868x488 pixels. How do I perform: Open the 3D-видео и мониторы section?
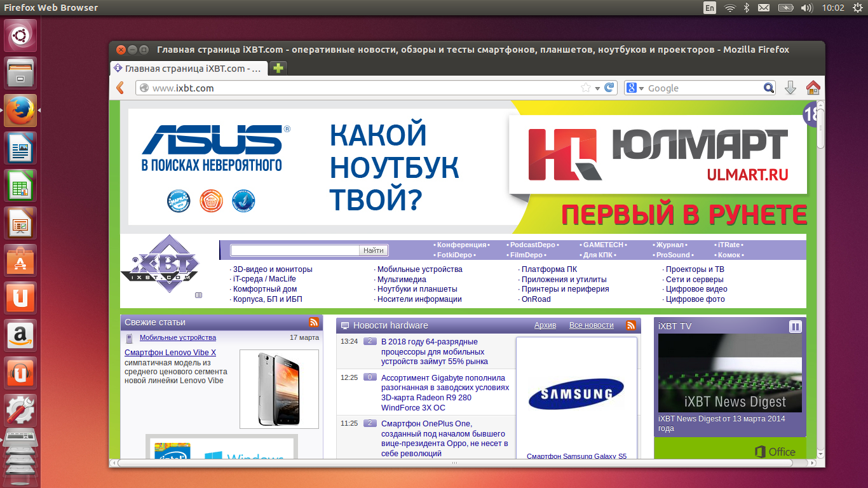coord(273,269)
